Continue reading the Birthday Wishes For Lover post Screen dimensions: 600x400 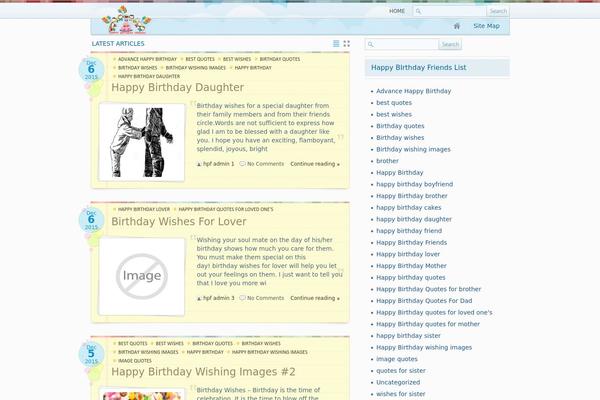[315, 298]
